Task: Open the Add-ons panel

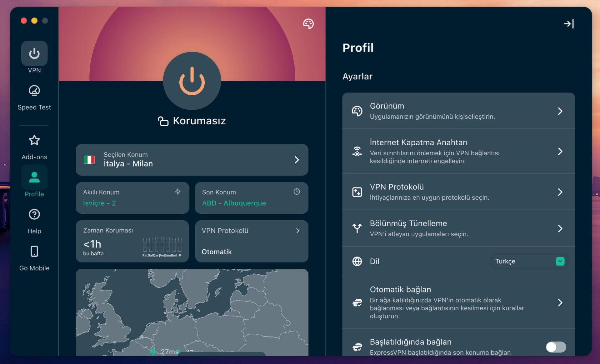Action: point(34,141)
